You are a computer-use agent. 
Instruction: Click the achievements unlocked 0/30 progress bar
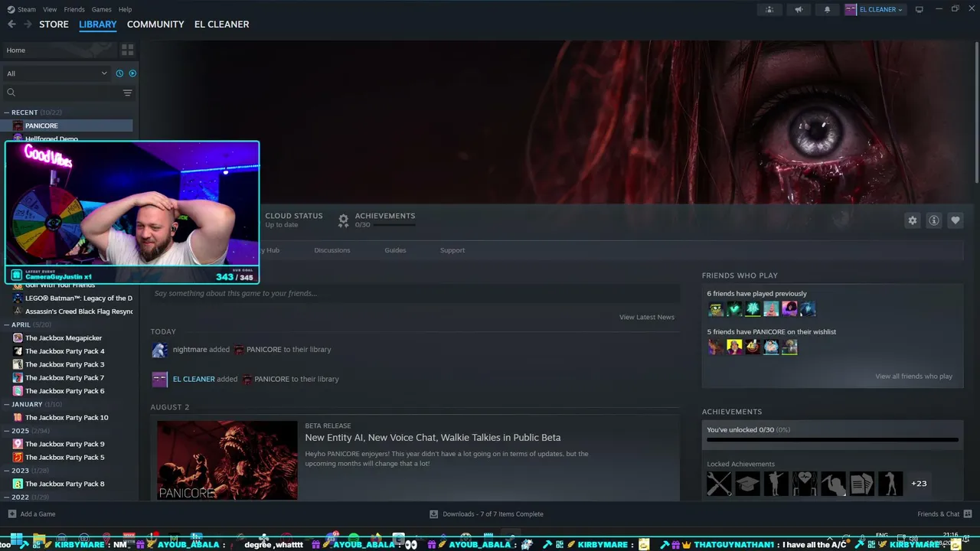click(832, 440)
